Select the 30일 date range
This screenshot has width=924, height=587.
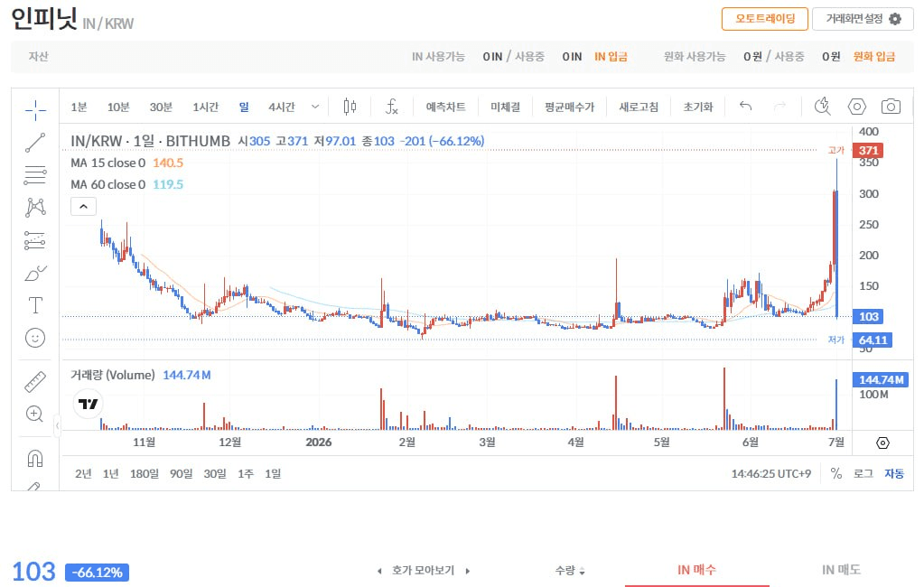[215, 473]
